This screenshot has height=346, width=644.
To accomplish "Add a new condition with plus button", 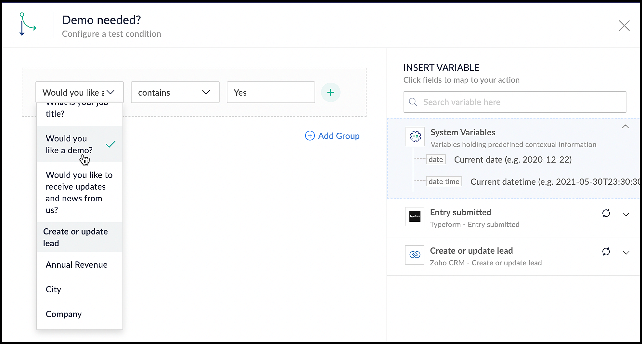I will click(x=330, y=93).
